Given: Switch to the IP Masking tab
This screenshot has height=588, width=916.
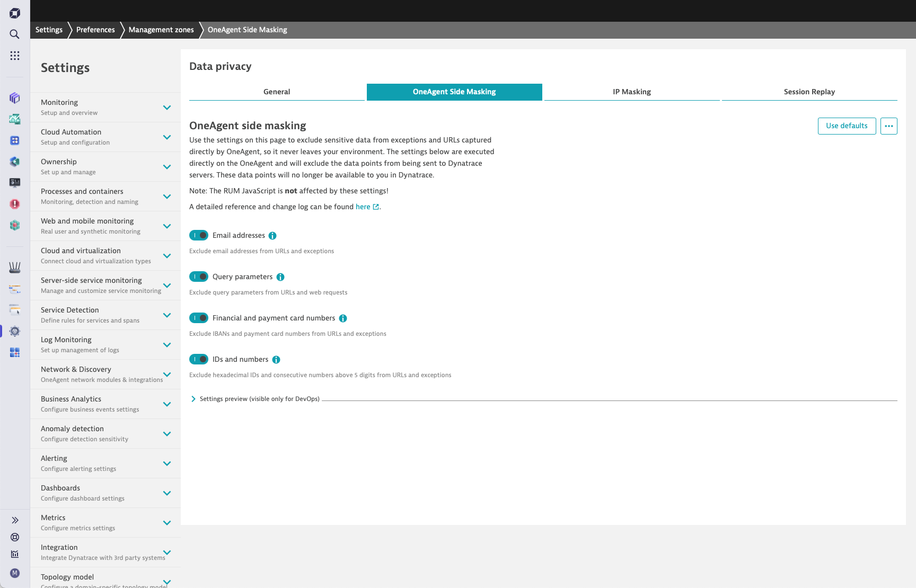Looking at the screenshot, I should pos(631,92).
